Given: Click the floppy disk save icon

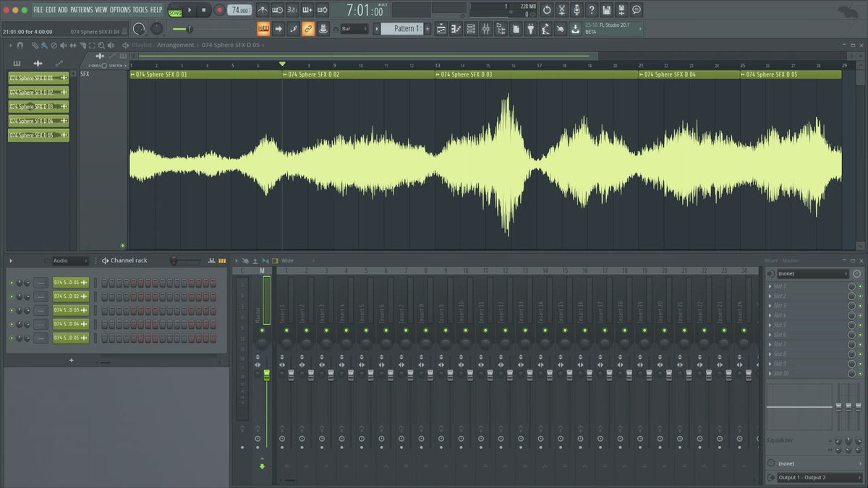Looking at the screenshot, I should pyautogui.click(x=606, y=10).
